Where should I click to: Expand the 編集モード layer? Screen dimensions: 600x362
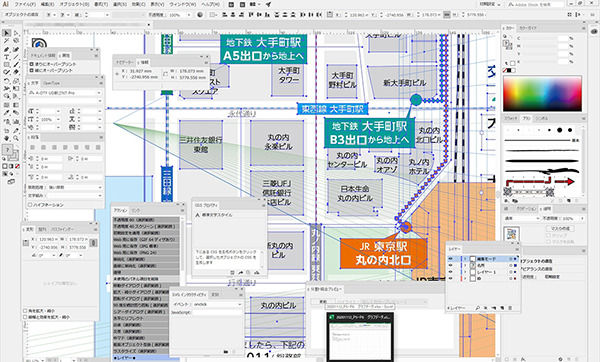click(465, 259)
